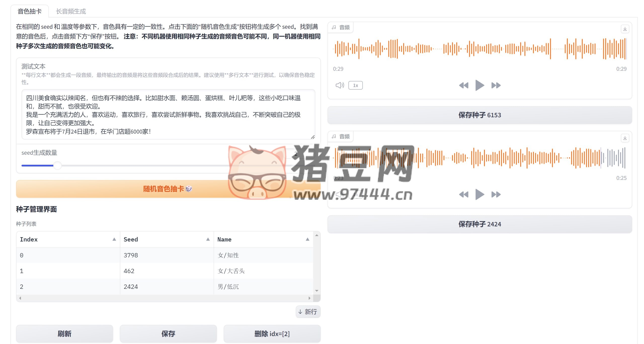
Task: Select name cell 女/大舌头
Action: pyautogui.click(x=263, y=271)
